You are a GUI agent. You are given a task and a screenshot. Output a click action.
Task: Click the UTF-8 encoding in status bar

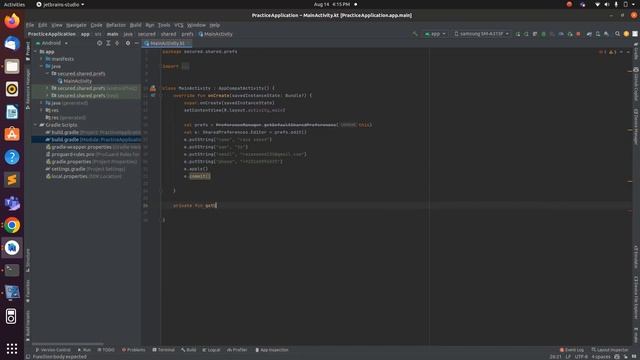tap(581, 357)
